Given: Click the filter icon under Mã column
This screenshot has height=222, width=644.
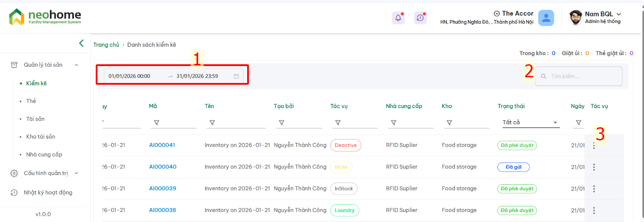Looking at the screenshot, I should pyautogui.click(x=157, y=123).
